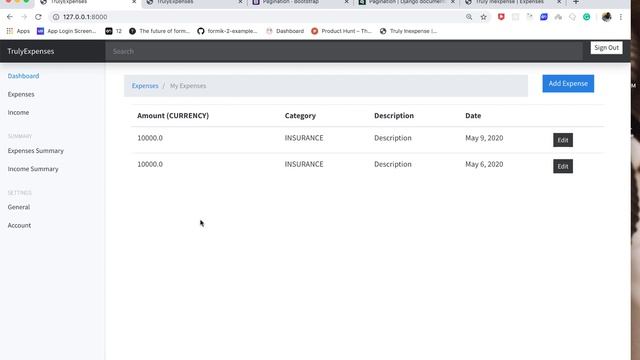640x360 pixels.
Task: Switch to the Pagination Django documentation tab
Action: (x=406, y=2)
